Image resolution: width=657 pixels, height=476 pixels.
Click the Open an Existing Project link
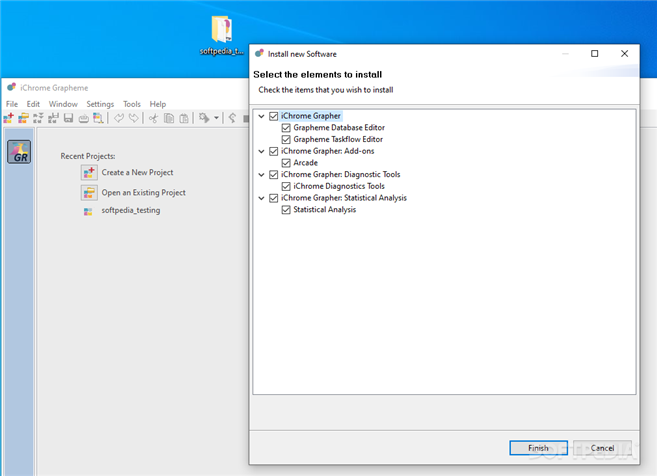(x=143, y=193)
